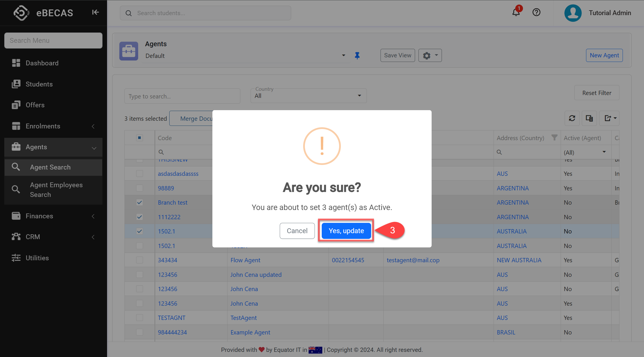
Task: Collapse the sidebar with arrow icon
Action: pos(95,12)
